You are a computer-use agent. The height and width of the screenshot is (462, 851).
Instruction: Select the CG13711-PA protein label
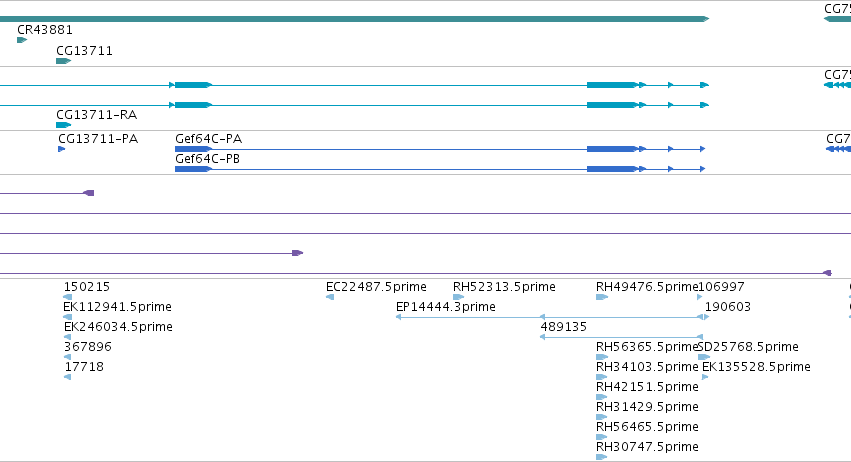98,139
